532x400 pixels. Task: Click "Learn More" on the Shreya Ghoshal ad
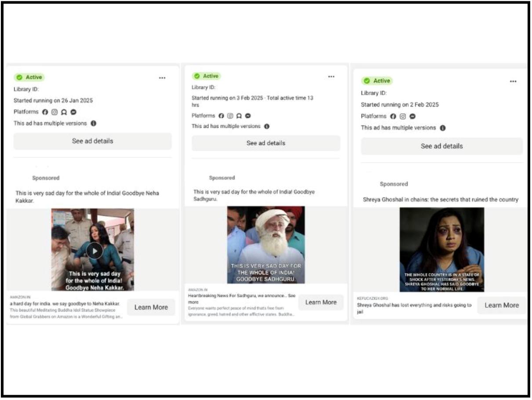point(501,305)
